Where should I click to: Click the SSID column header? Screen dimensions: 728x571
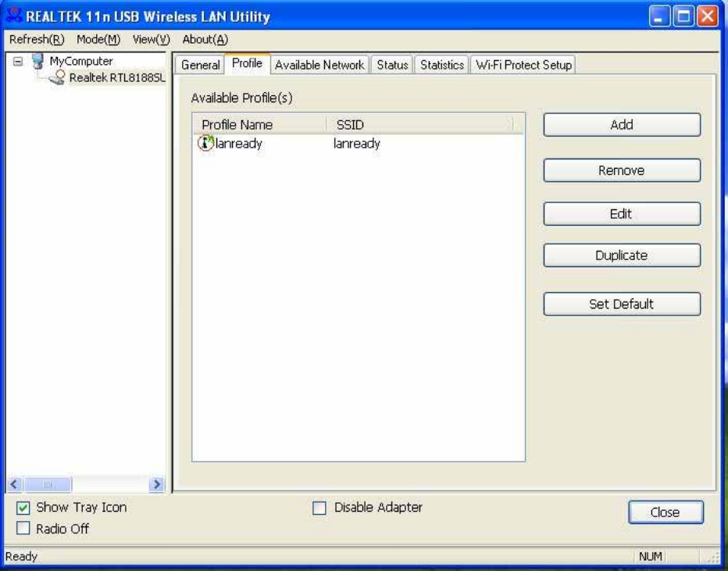click(x=420, y=124)
